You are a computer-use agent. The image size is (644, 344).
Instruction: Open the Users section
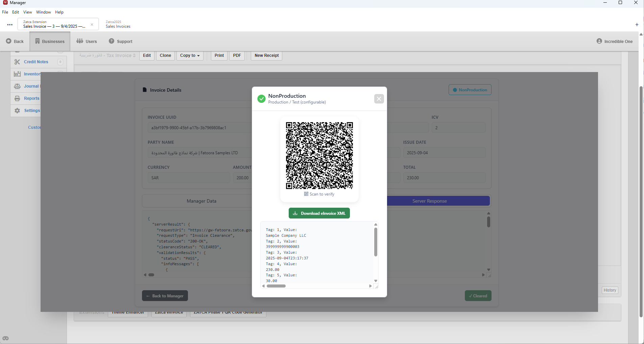87,41
